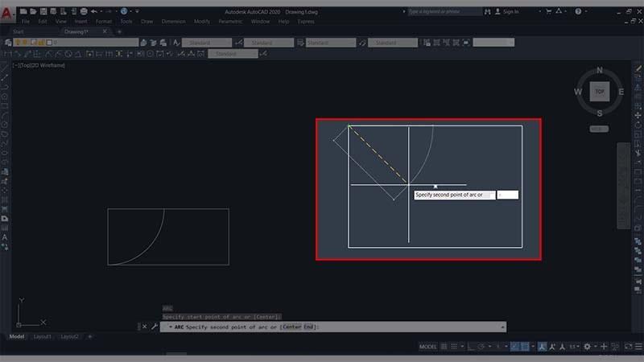
Task: Click the Autodesk App Store cart icon
Action: pyautogui.click(x=549, y=11)
